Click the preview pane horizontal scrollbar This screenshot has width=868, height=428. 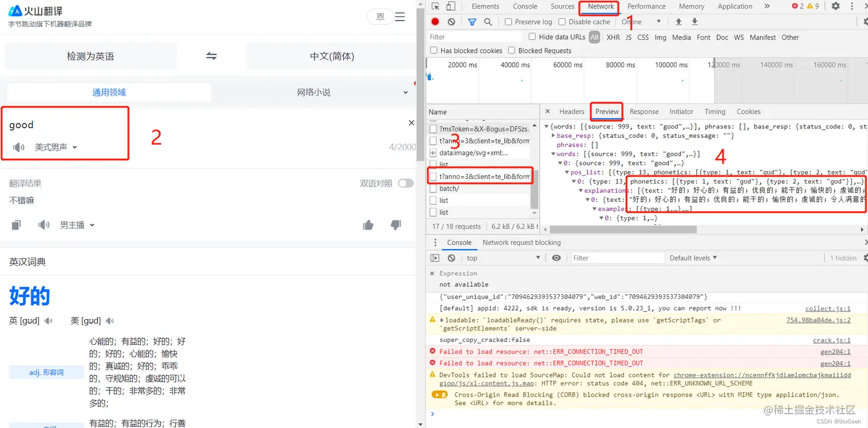(623, 229)
